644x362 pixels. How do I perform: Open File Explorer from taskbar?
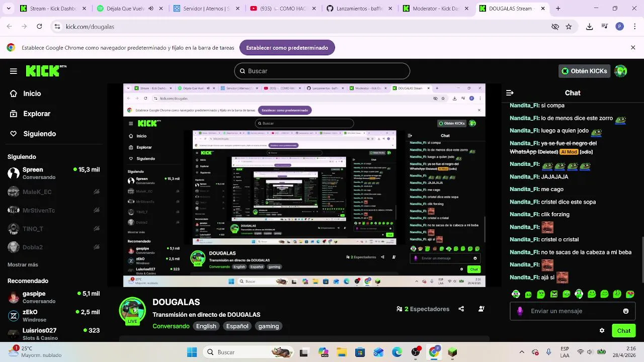tap(342, 352)
